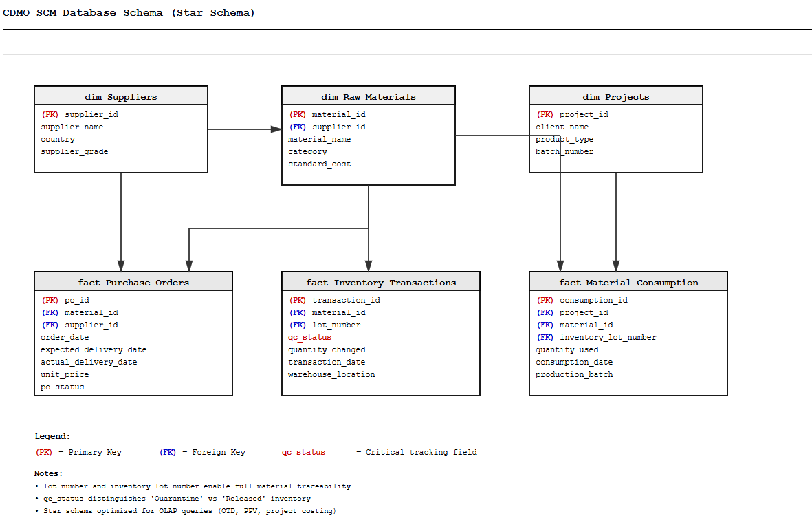This screenshot has height=529, width=812.
Task: Click the expected_delivery_date field
Action: [x=94, y=350]
